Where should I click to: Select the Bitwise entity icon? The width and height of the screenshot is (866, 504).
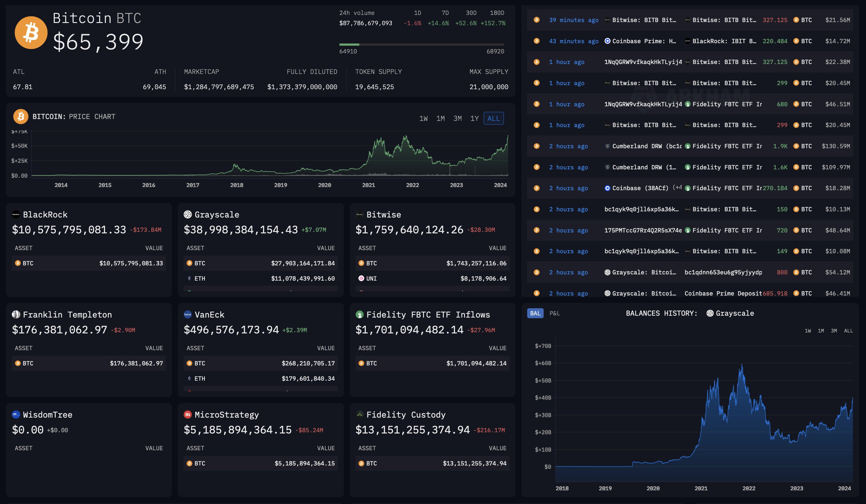(x=359, y=214)
